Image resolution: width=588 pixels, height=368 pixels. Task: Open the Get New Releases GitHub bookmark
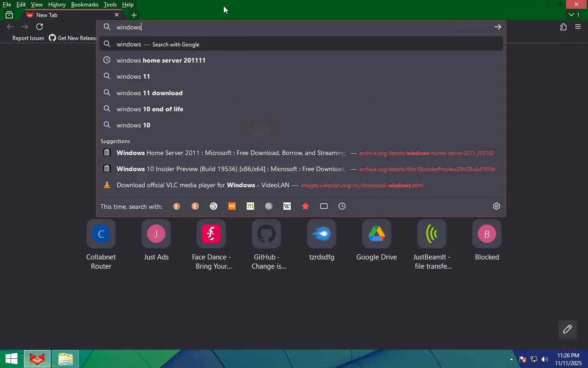click(x=73, y=38)
